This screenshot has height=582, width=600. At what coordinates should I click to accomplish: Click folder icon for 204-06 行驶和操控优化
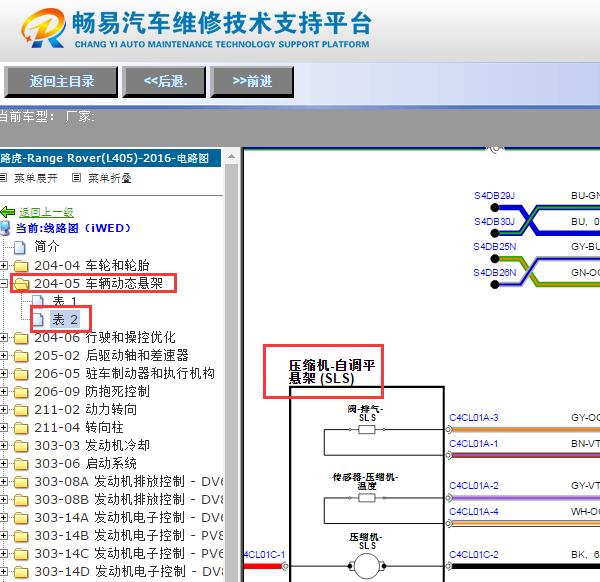point(21,338)
